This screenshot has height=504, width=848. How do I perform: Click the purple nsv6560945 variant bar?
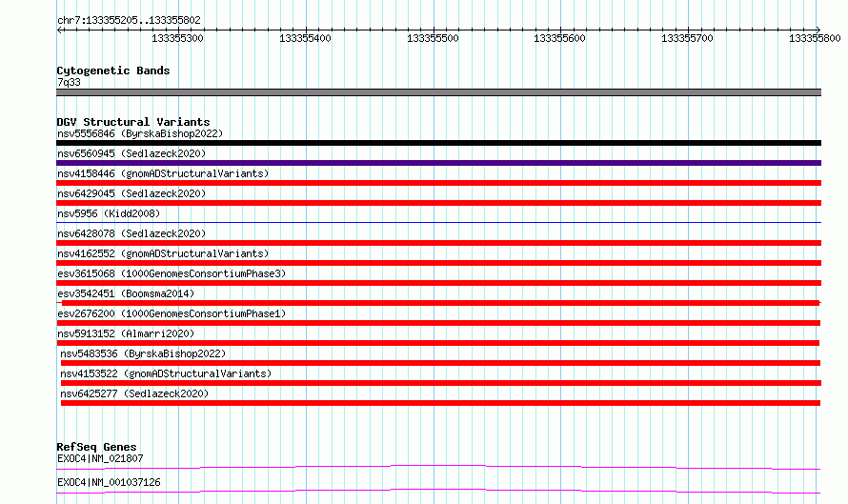point(438,163)
